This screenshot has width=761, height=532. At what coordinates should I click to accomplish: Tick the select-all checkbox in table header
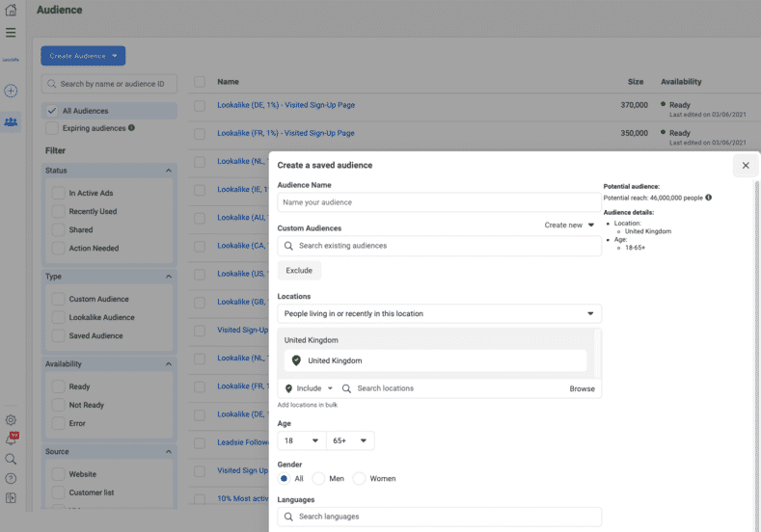(x=200, y=82)
